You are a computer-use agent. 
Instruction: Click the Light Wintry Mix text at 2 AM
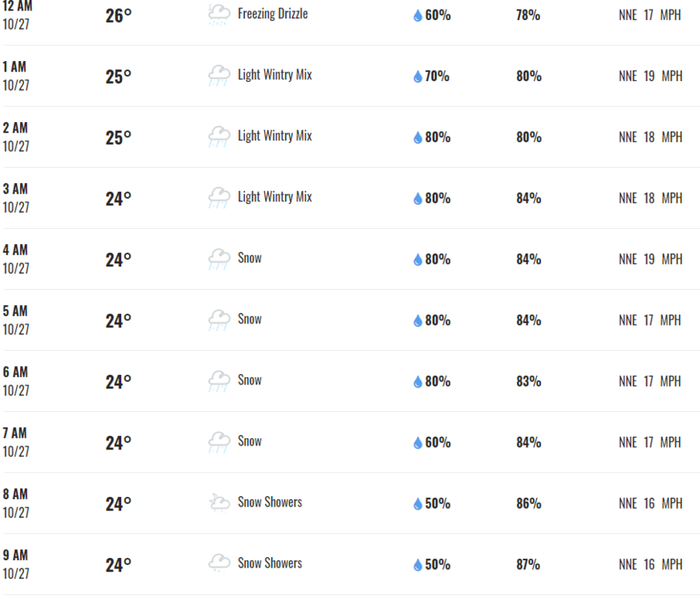[x=275, y=136]
